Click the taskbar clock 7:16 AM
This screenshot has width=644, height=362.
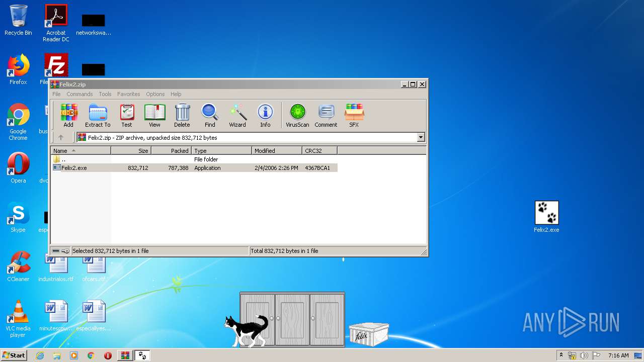point(618,355)
